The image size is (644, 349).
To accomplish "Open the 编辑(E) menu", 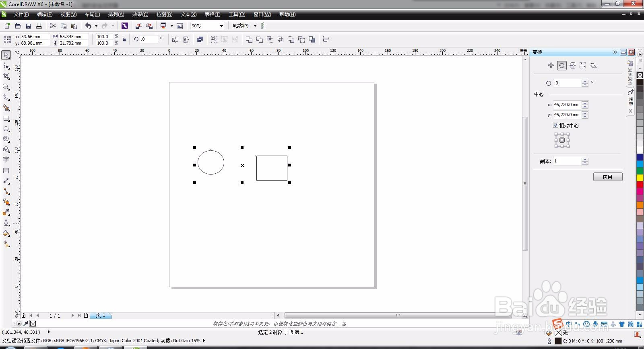I will tap(45, 14).
